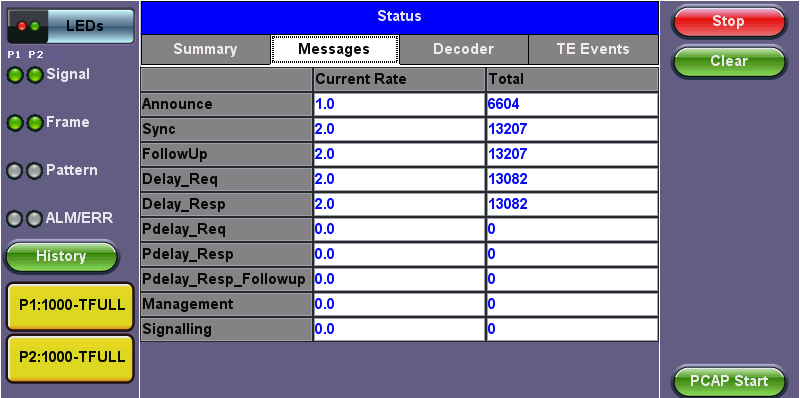Click the P2 Signal LED indicator
The height and width of the screenshot is (398, 800).
pos(34,76)
